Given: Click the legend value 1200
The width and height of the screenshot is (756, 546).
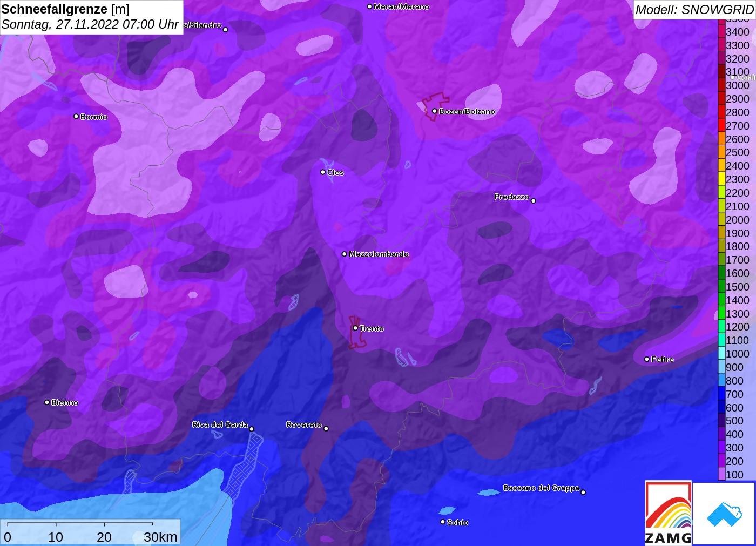Looking at the screenshot, I should (x=738, y=327).
